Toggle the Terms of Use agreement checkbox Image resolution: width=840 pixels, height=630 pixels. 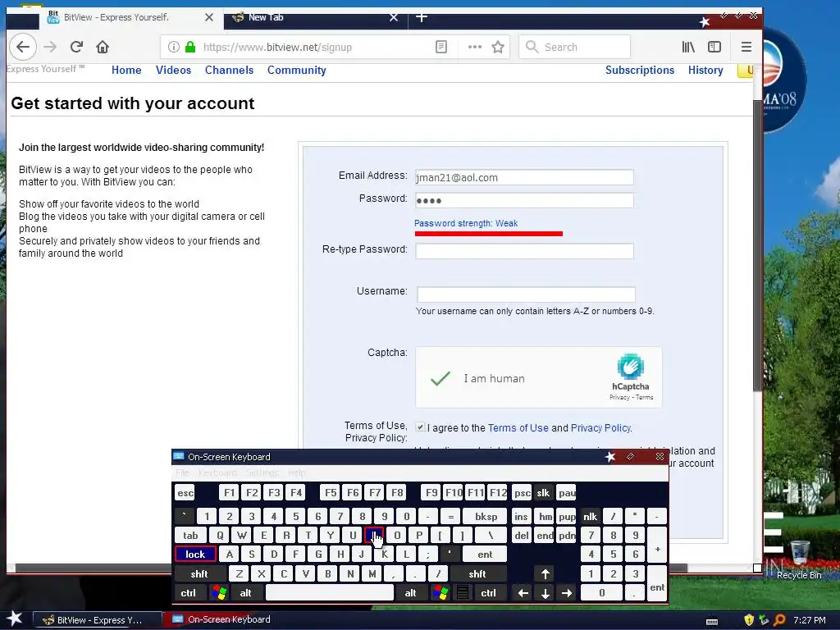[x=421, y=427]
